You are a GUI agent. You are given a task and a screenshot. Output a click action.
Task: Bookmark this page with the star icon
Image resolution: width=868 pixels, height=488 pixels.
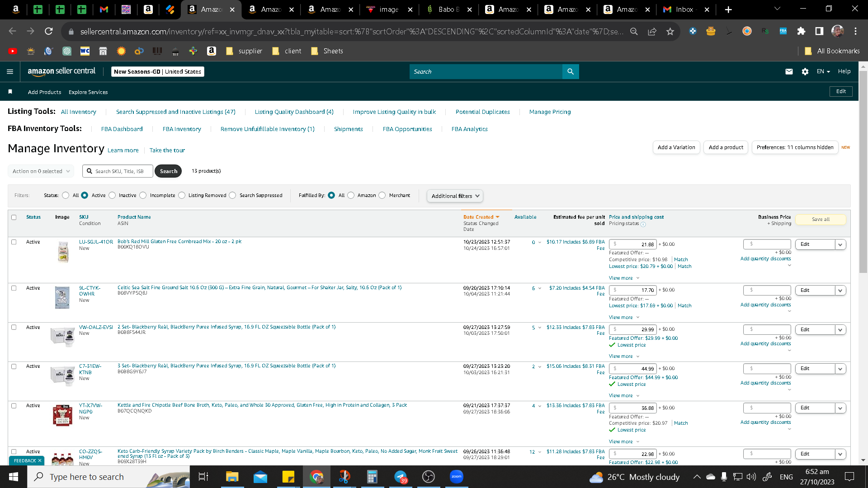(670, 31)
